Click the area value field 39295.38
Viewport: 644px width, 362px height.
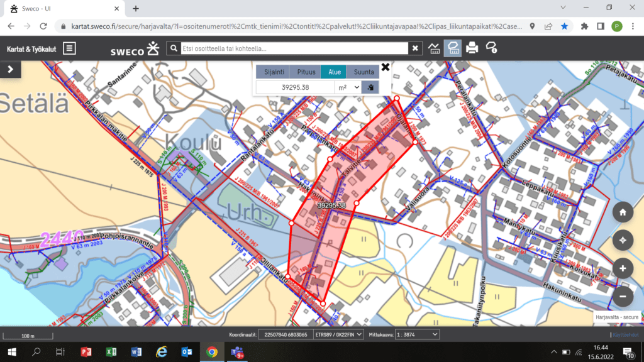[296, 87]
